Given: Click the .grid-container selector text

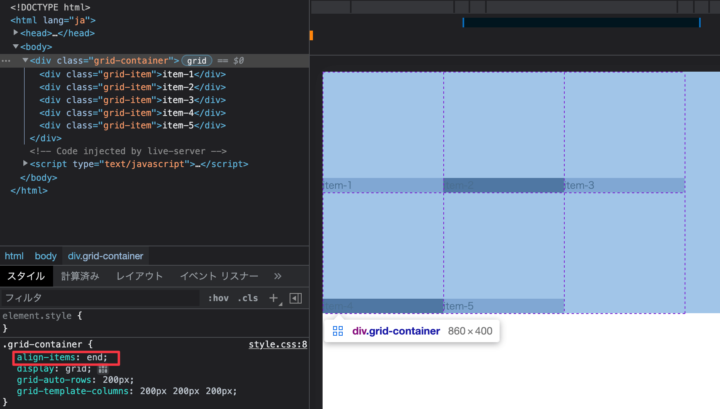Looking at the screenshot, I should tap(42, 344).
